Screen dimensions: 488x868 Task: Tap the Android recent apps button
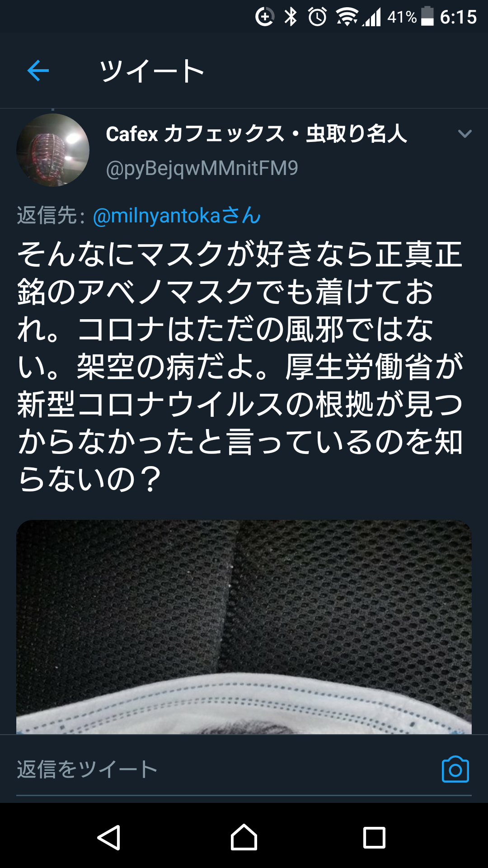click(x=374, y=838)
